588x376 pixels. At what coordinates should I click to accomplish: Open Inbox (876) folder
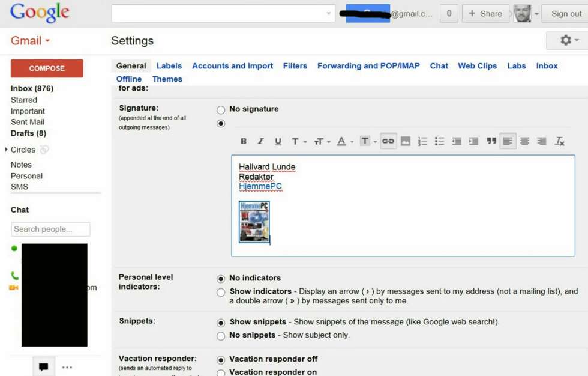[x=32, y=88]
